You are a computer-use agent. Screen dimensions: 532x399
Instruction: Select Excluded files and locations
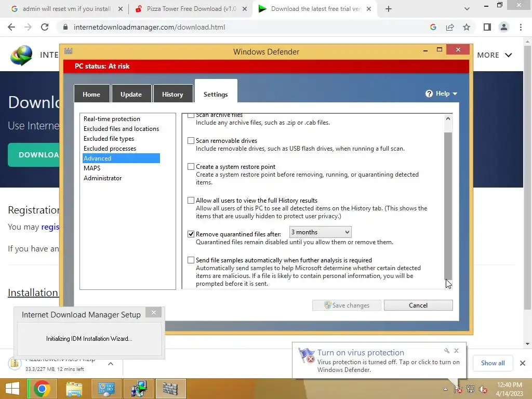click(x=121, y=129)
